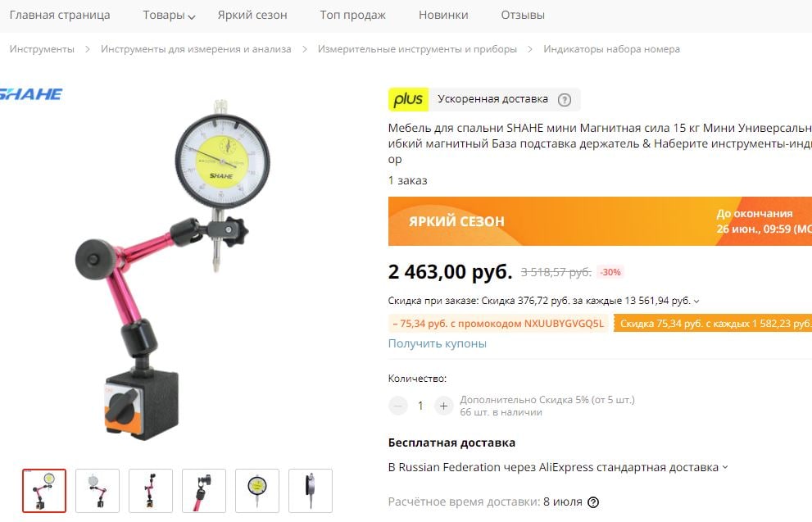Open the Главная страница tab
This screenshot has height=522, width=812.
tap(60, 15)
